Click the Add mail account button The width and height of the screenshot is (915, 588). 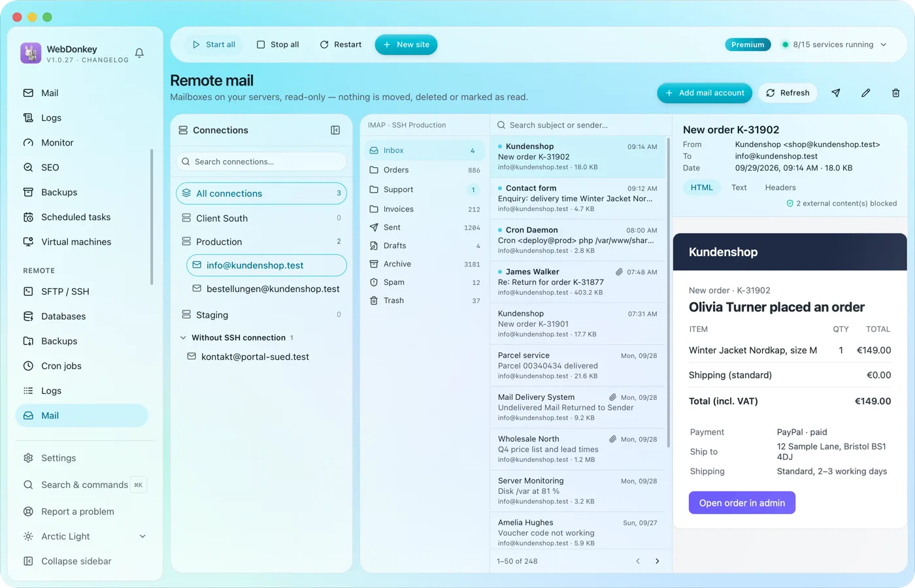pyautogui.click(x=705, y=93)
